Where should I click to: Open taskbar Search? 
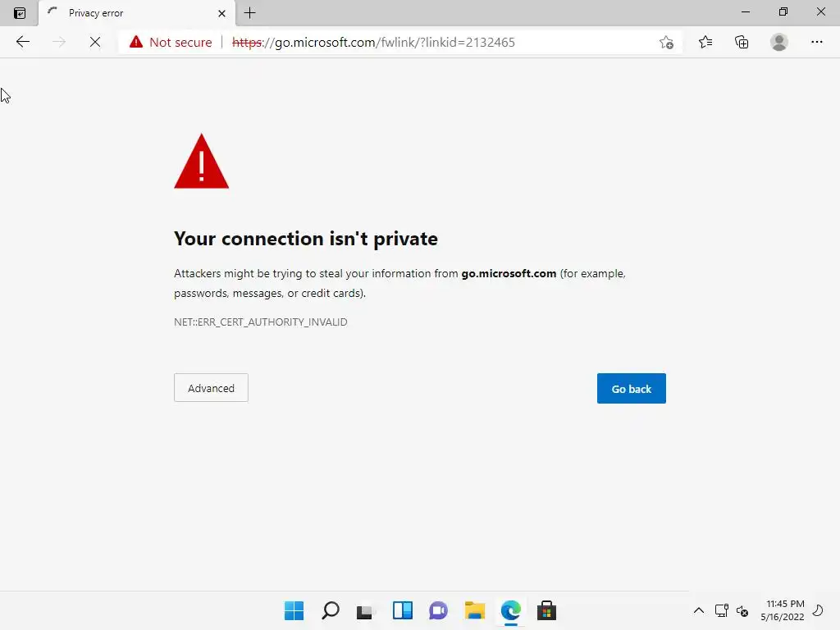coord(330,610)
